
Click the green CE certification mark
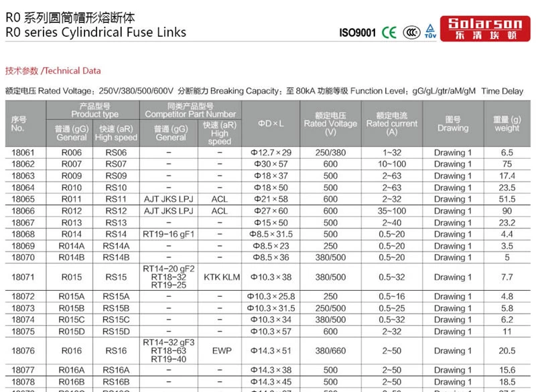pyautogui.click(x=389, y=32)
